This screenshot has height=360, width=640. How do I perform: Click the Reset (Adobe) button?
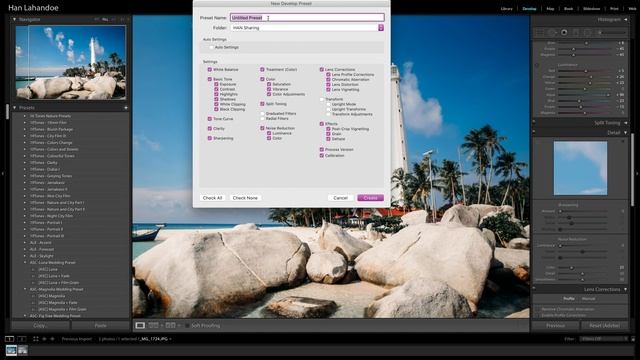(x=604, y=325)
